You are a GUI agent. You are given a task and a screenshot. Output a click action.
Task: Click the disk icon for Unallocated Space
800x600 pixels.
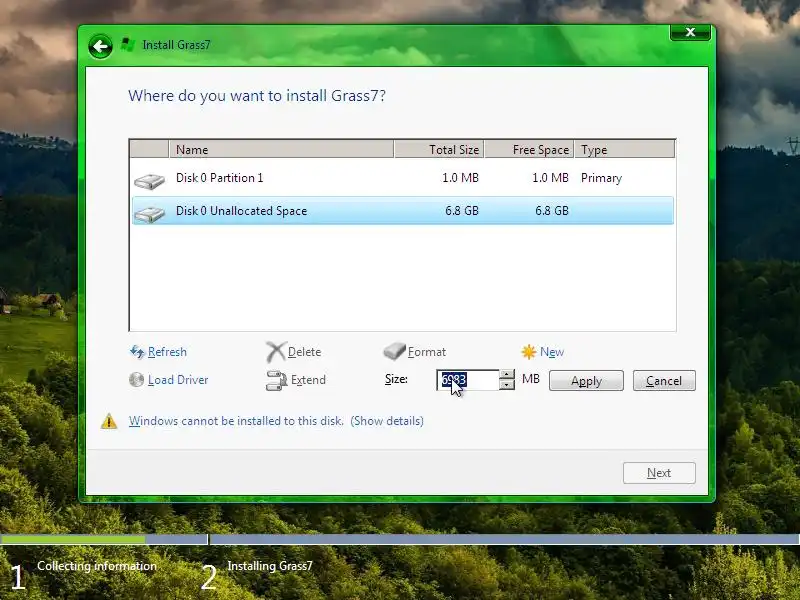click(x=149, y=214)
